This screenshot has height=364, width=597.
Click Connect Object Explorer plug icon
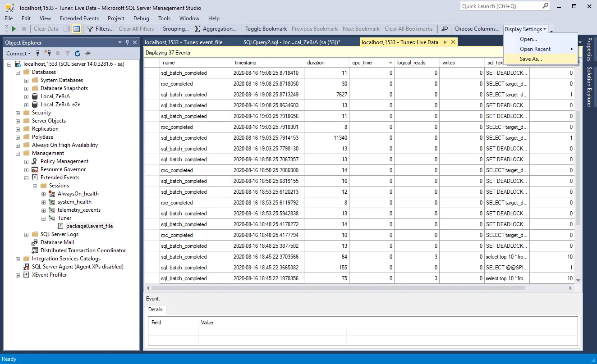tap(39, 53)
